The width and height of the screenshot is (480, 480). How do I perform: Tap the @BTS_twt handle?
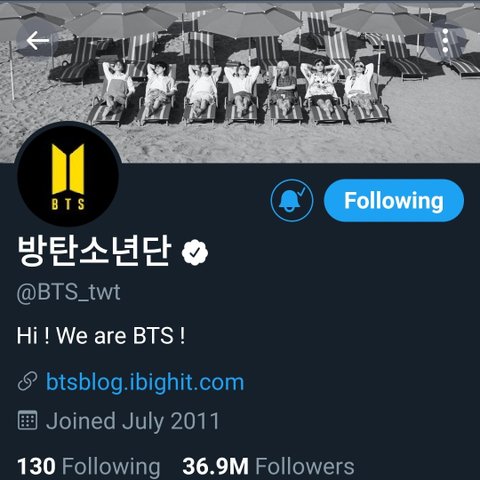(68, 293)
